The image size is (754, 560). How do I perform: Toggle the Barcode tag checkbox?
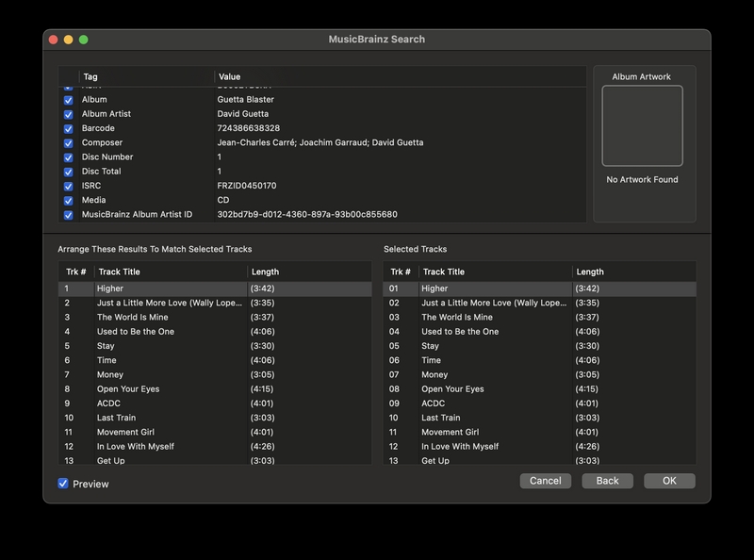point(68,129)
